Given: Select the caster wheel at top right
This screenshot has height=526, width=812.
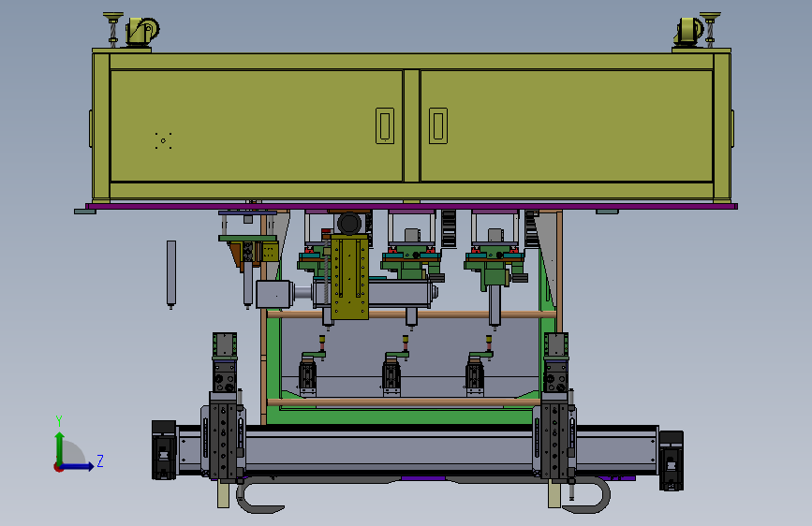Looking at the screenshot, I should click(x=688, y=32).
